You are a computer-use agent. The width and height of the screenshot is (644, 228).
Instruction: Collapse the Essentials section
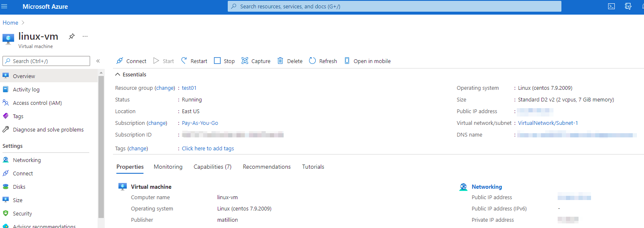click(131, 74)
